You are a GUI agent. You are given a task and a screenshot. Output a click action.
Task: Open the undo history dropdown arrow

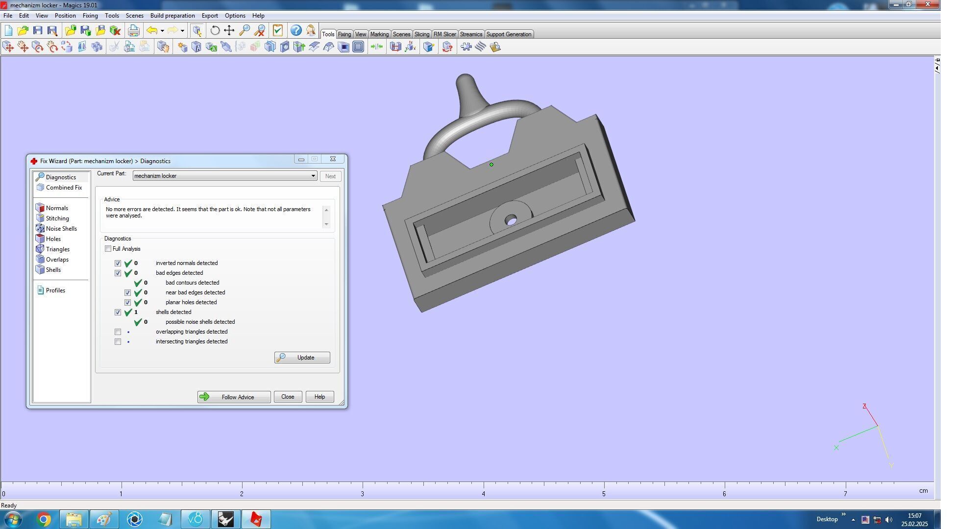162,31
